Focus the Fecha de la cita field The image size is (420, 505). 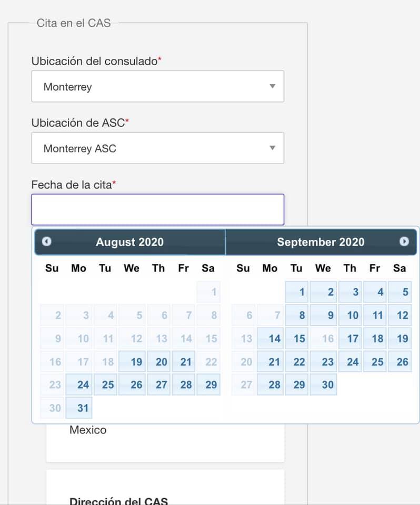[157, 209]
